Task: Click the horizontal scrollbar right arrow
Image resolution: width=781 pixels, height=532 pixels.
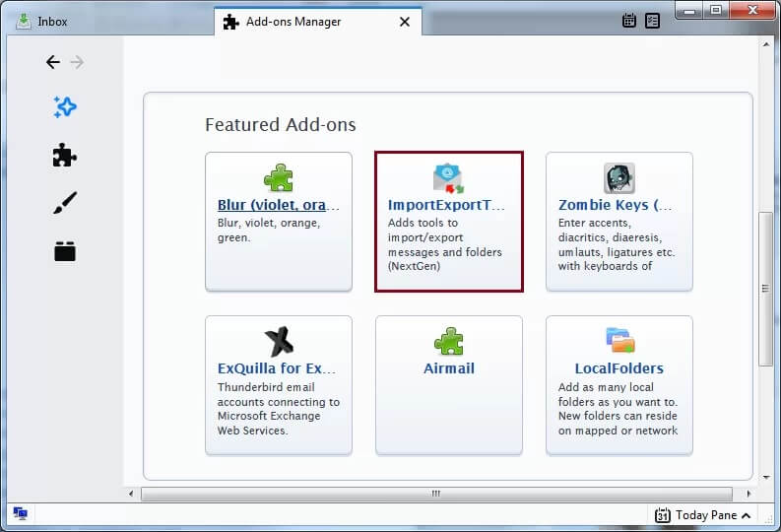Action: (x=748, y=494)
